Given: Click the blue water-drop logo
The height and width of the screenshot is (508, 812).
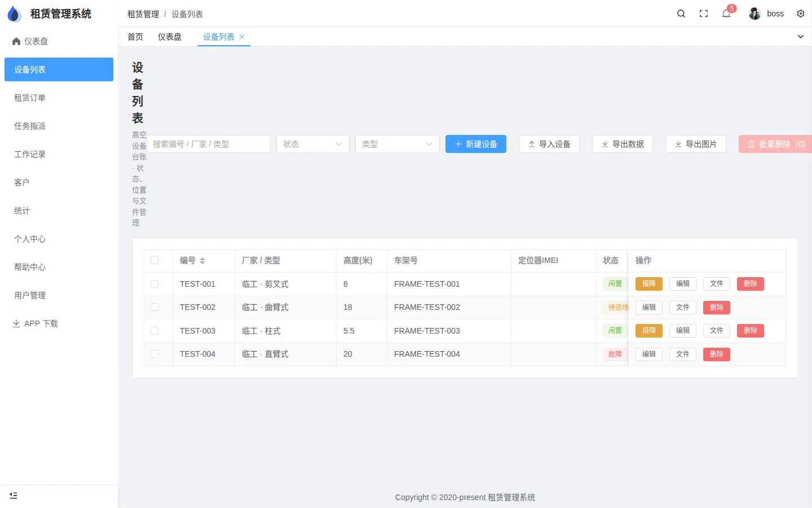Looking at the screenshot, I should (x=14, y=14).
